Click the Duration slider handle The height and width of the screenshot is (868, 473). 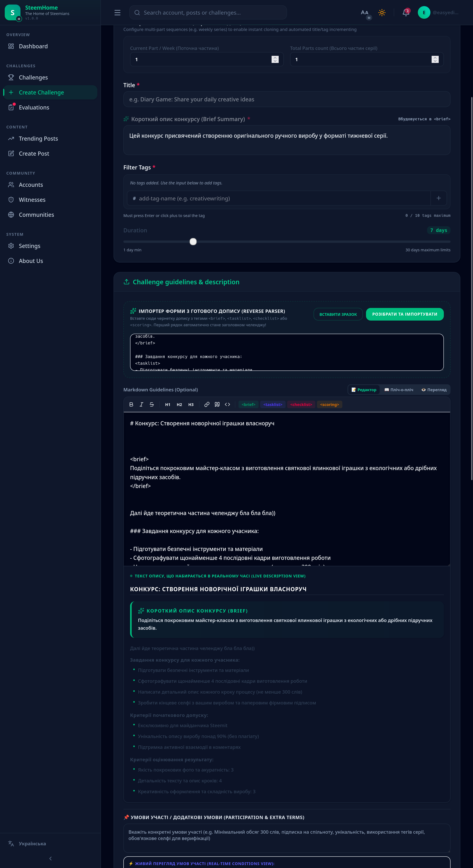click(x=193, y=242)
